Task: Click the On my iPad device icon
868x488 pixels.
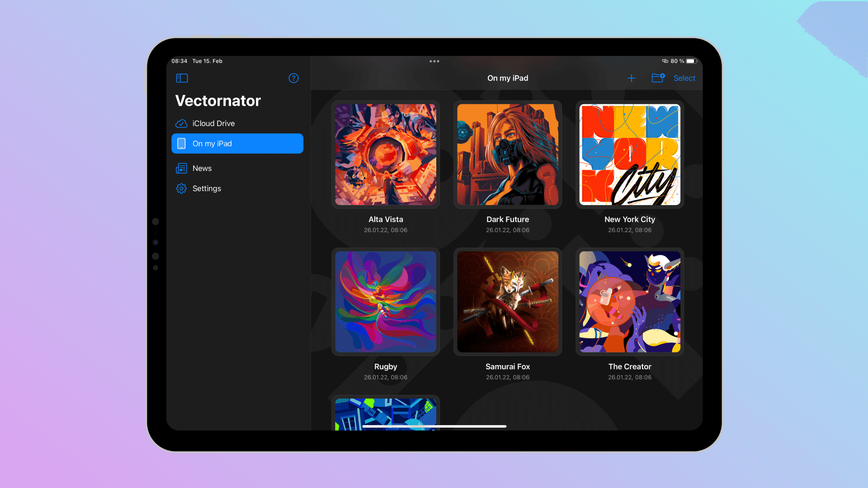Action: 182,143
